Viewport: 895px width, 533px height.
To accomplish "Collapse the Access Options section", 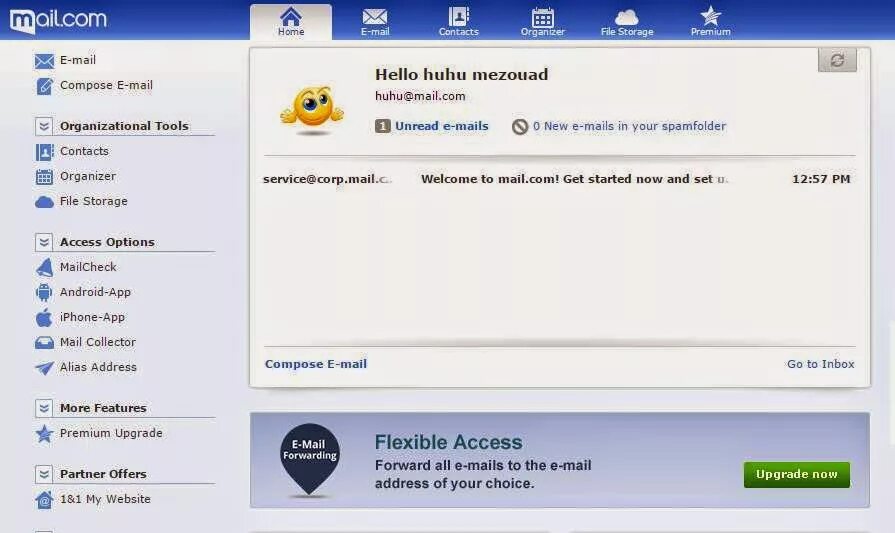I will (x=44, y=243).
